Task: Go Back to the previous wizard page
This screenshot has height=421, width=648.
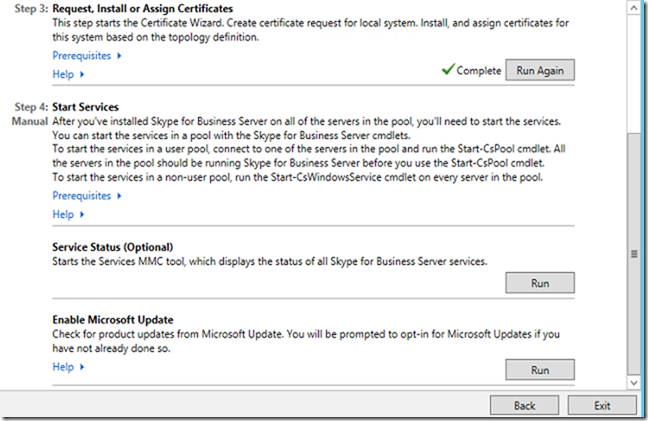Action: point(524,406)
